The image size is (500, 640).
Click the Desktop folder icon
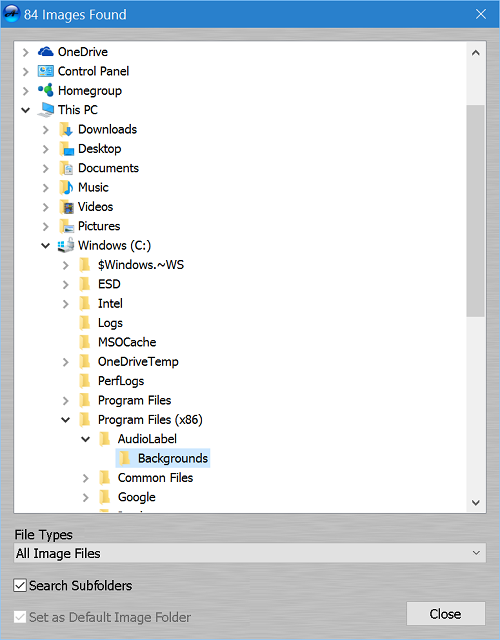tap(66, 149)
